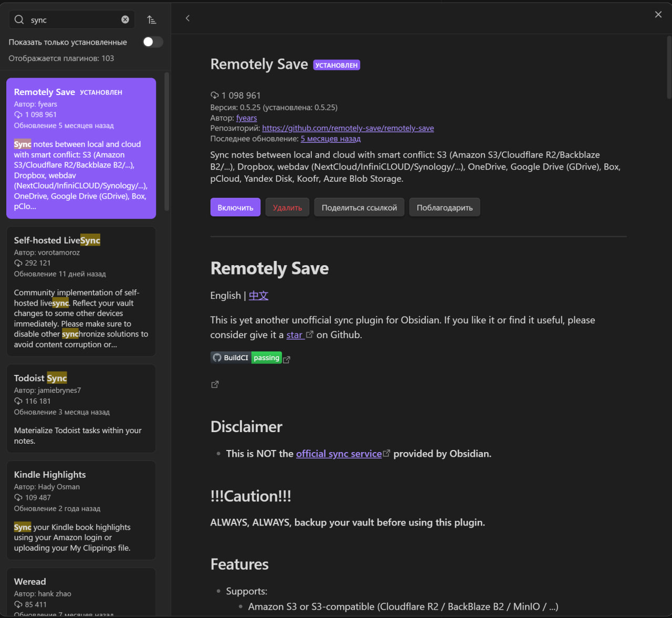Open the plugin sort order menu

[152, 20]
